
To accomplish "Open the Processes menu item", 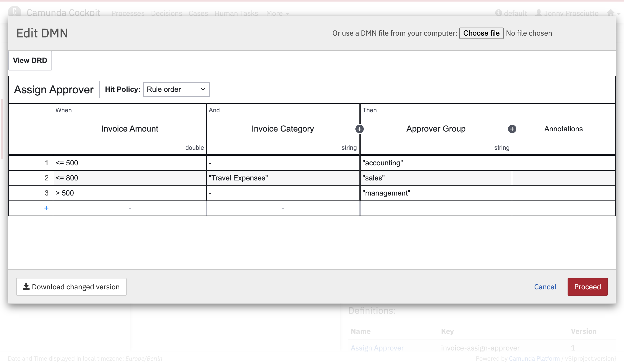I will pos(128,13).
